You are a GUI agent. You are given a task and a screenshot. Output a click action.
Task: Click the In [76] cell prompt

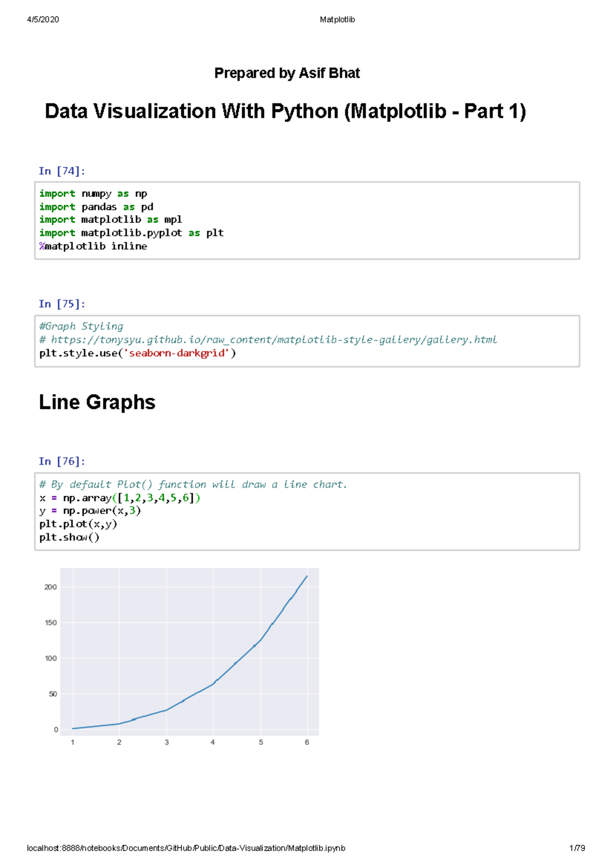point(61,461)
